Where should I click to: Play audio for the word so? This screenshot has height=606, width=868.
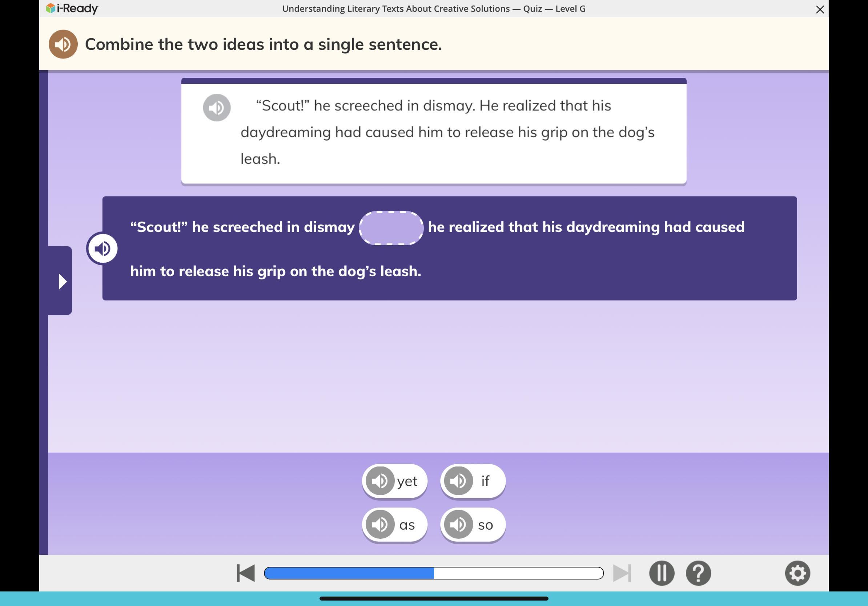(x=458, y=524)
